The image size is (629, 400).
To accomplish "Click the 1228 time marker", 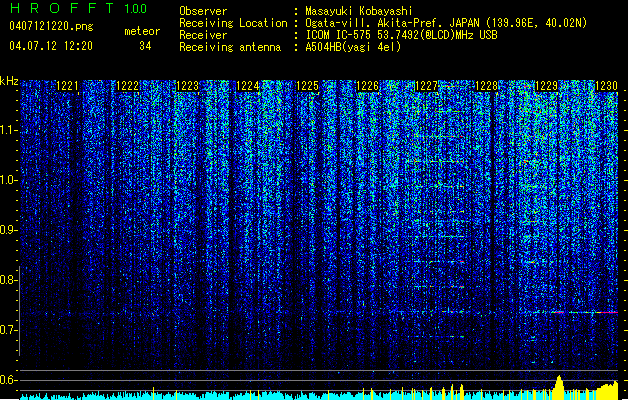I will [487, 86].
